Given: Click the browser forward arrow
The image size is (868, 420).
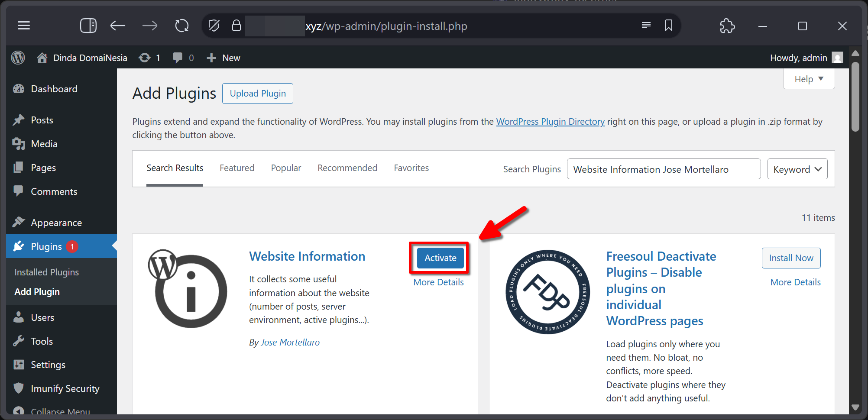Looking at the screenshot, I should coord(150,26).
